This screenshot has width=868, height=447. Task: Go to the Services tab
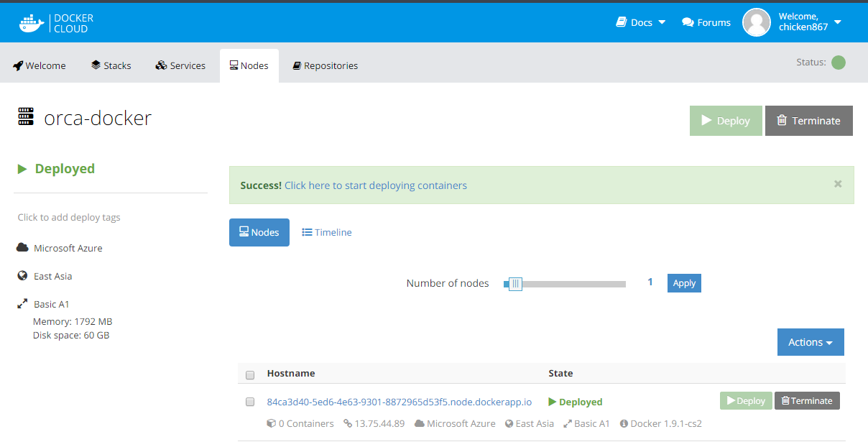[x=180, y=65]
